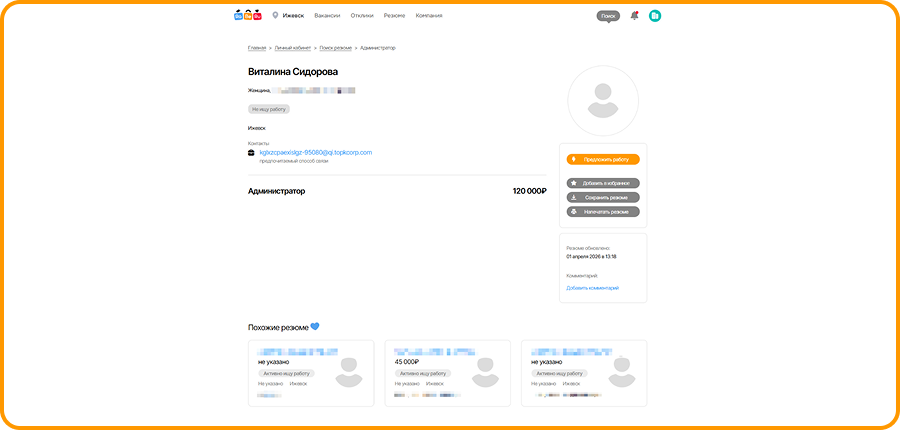Click the briefcase icon next to the email

(x=252, y=153)
